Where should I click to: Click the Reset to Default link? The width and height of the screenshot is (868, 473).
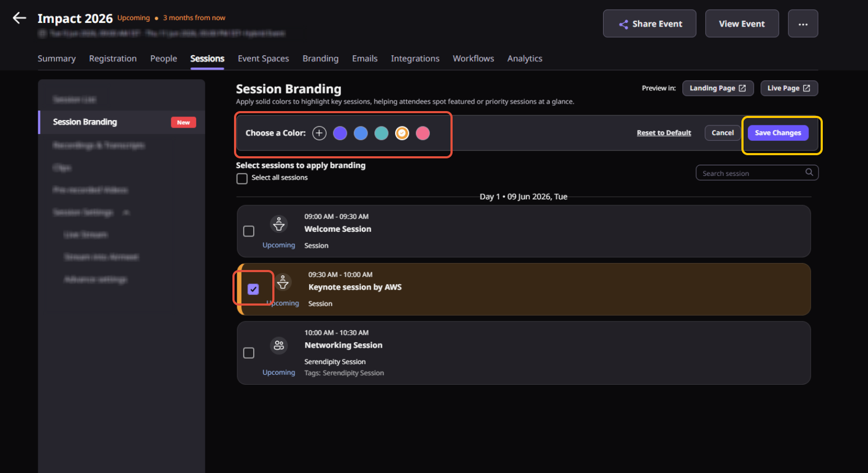click(x=664, y=133)
